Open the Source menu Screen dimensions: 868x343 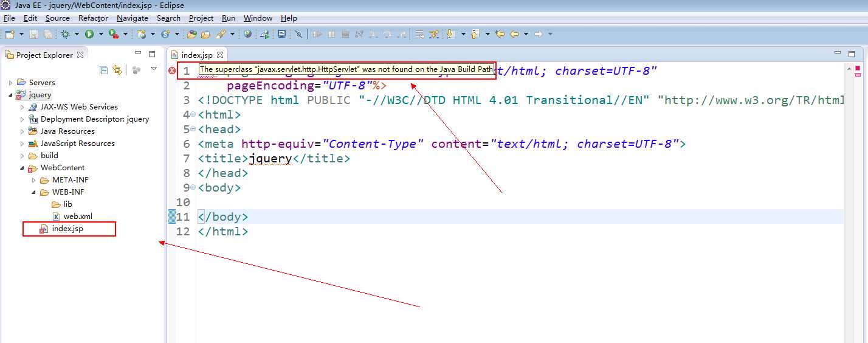click(58, 18)
